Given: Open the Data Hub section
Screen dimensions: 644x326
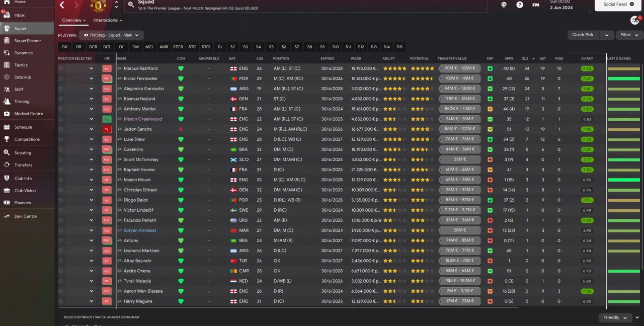Looking at the screenshot, I should tap(23, 77).
